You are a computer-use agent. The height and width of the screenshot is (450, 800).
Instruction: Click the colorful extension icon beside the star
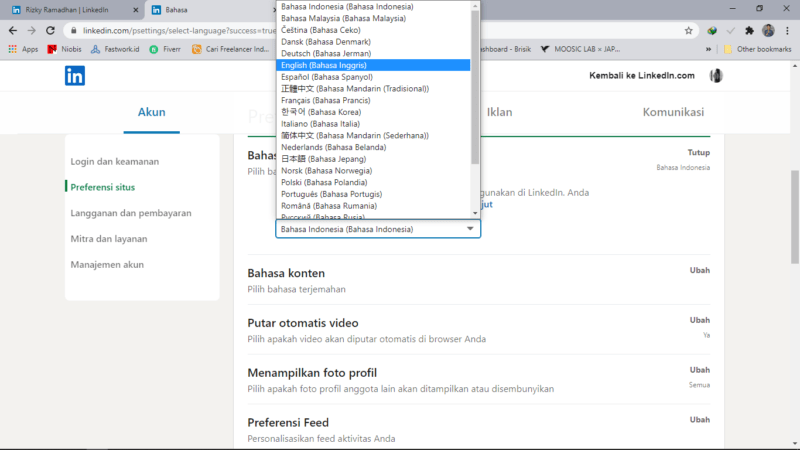click(712, 31)
